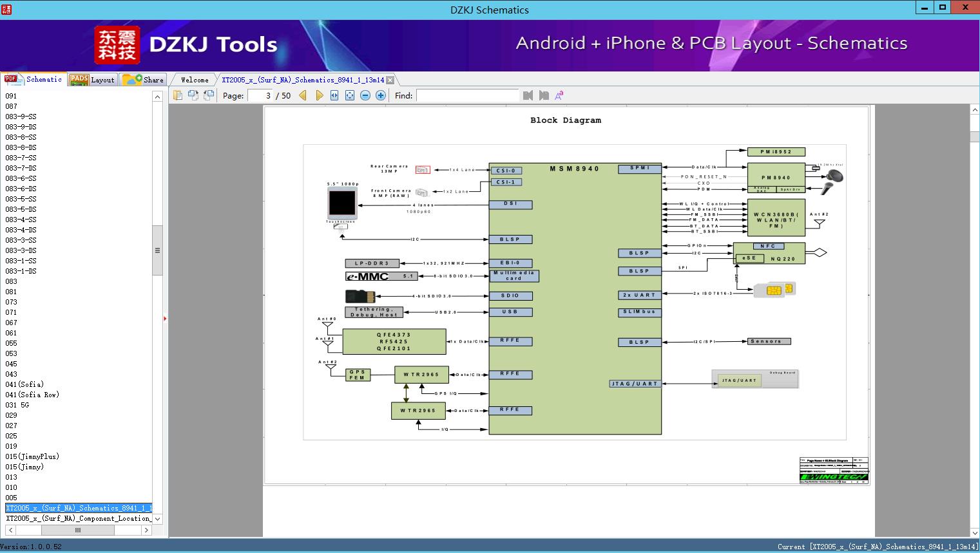Find next search match
The image size is (980, 553).
point(544,95)
